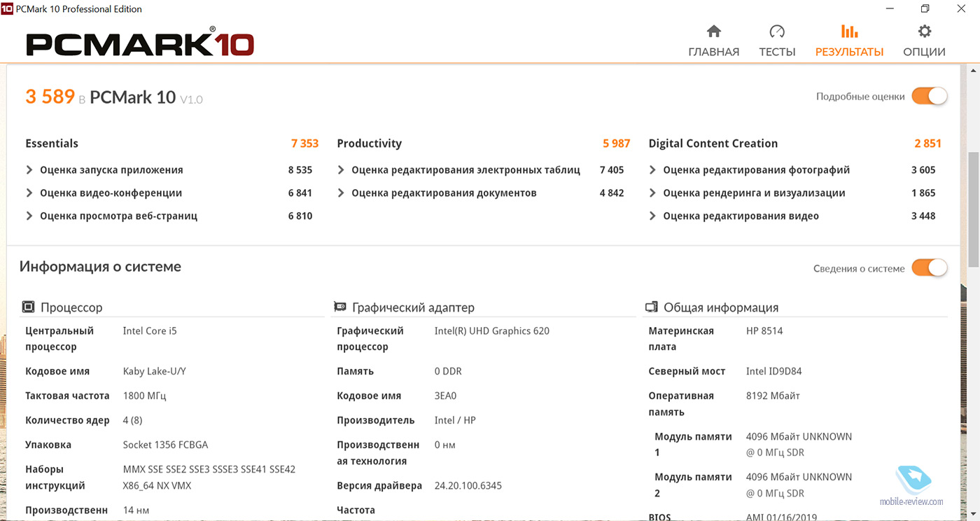Click the overall score 3 589
980x521 pixels.
tap(50, 97)
